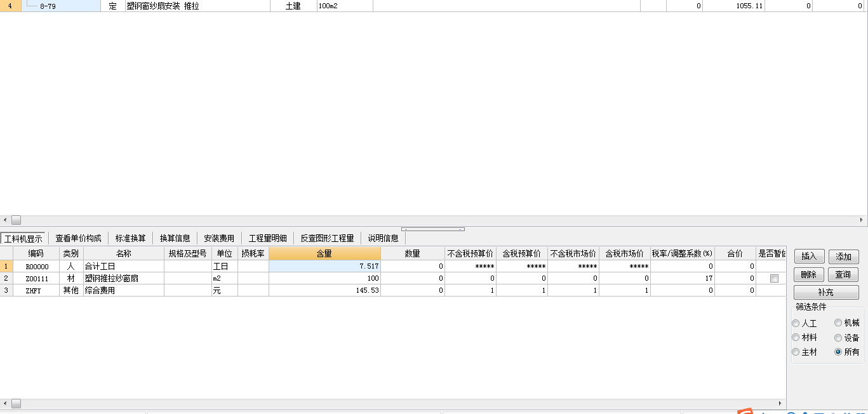Click the 补充 button
The image size is (868, 414).
coord(826,293)
